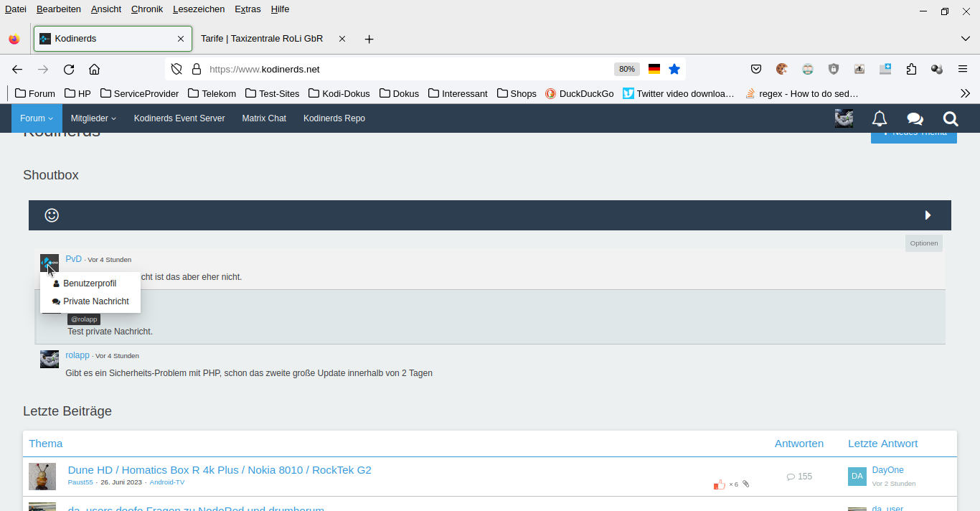Click the @rolapp mention tag
The image size is (980, 511).
[84, 319]
